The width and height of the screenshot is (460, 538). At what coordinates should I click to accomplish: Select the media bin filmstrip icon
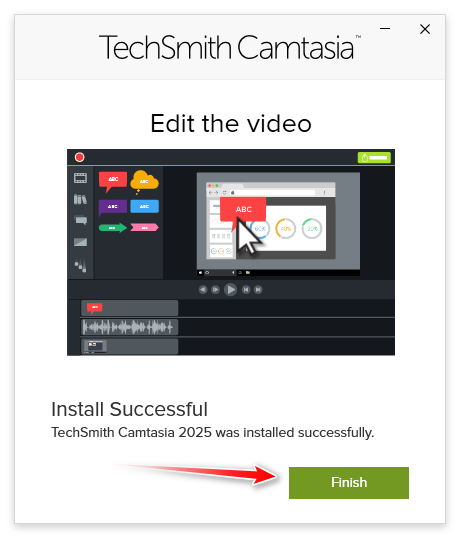[x=80, y=178]
